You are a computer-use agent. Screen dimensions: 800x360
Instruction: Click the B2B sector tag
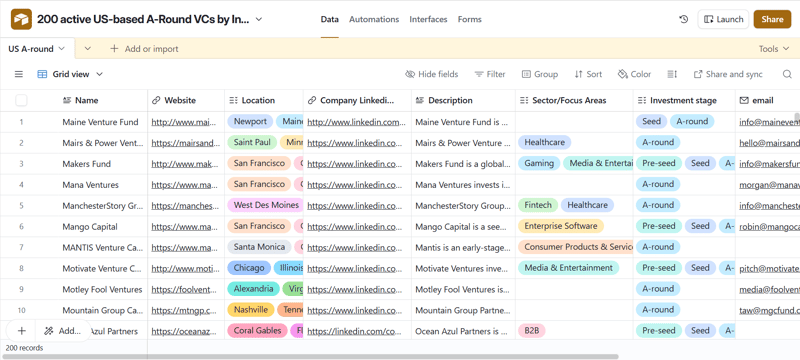click(532, 330)
